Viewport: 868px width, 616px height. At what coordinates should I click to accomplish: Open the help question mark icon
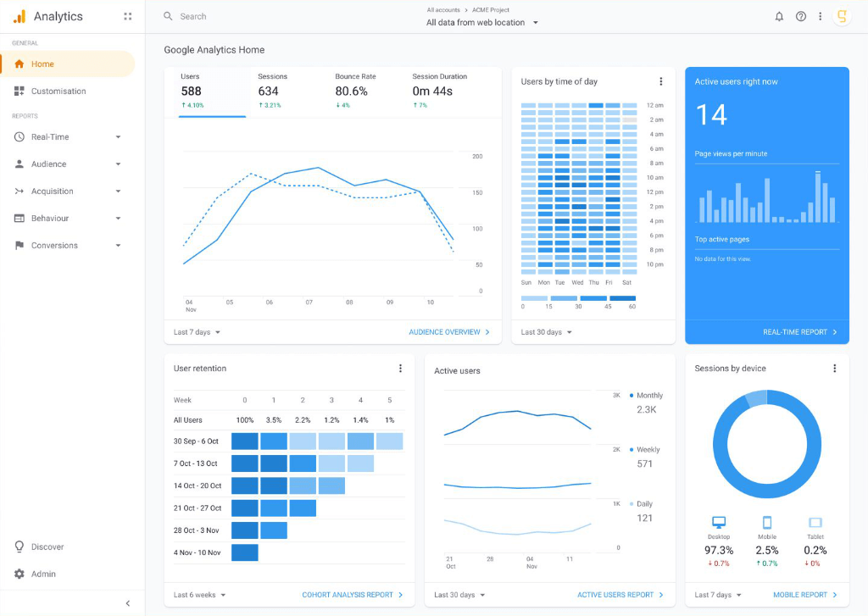click(x=801, y=16)
